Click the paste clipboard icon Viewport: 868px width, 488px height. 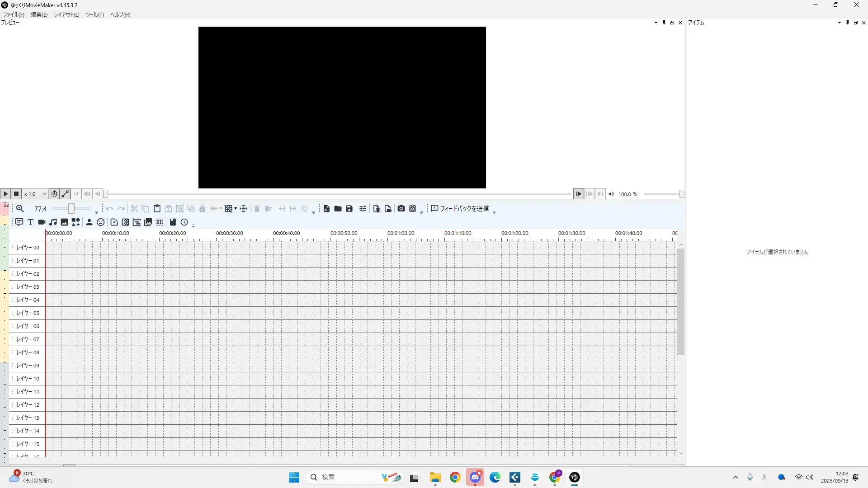[157, 208]
